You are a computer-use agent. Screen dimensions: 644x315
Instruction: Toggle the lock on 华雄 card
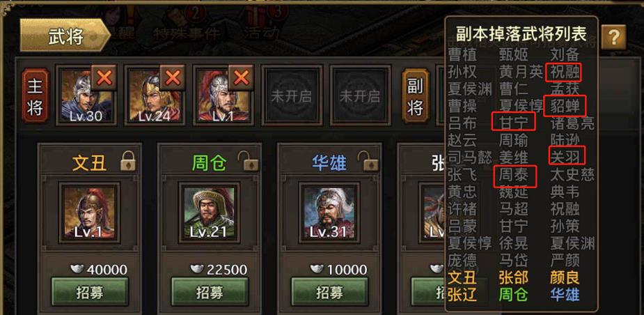pyautogui.click(x=367, y=161)
